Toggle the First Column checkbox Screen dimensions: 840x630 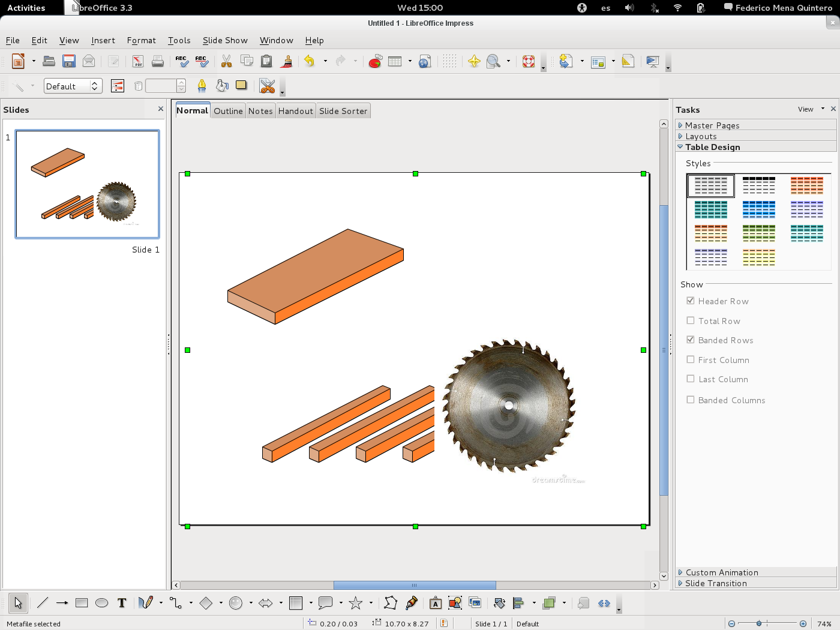click(691, 359)
